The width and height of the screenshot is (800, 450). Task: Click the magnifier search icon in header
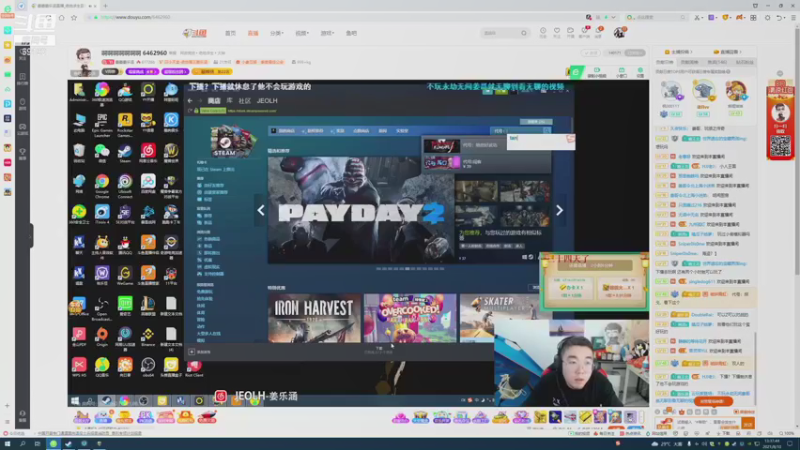click(524, 33)
